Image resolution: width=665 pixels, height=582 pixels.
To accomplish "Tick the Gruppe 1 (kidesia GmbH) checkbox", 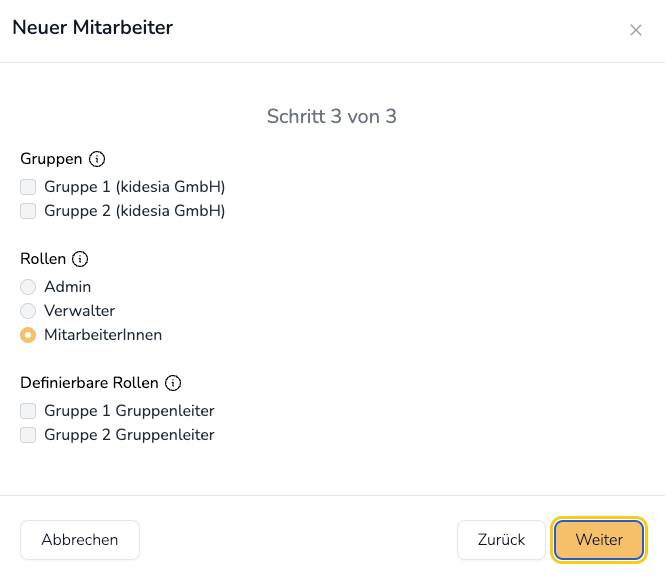I will [28, 187].
